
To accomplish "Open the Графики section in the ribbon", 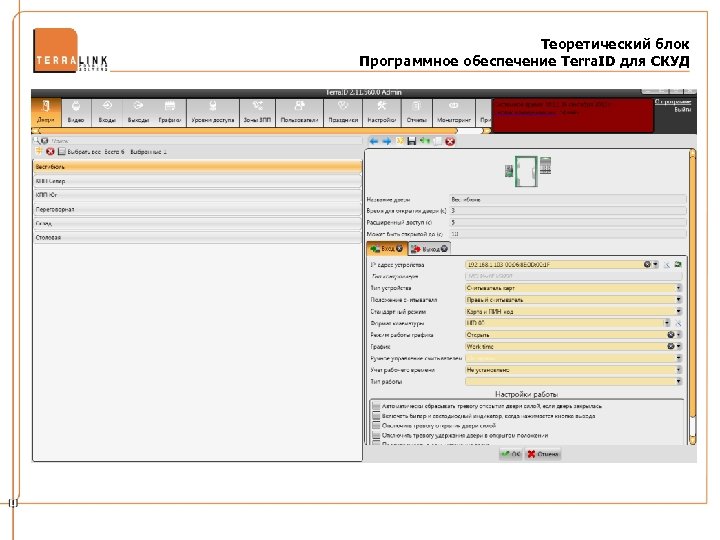I will pos(169,112).
